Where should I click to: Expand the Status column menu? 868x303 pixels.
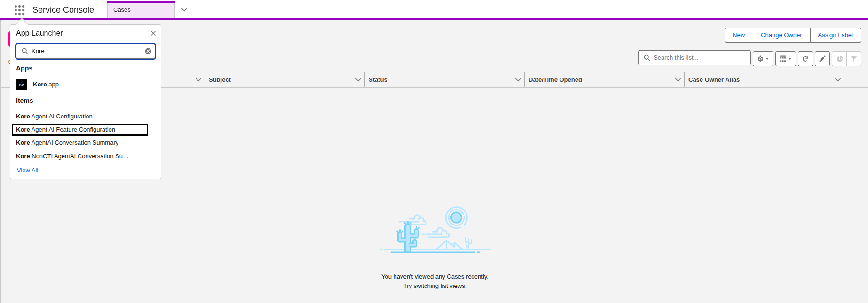pos(518,80)
